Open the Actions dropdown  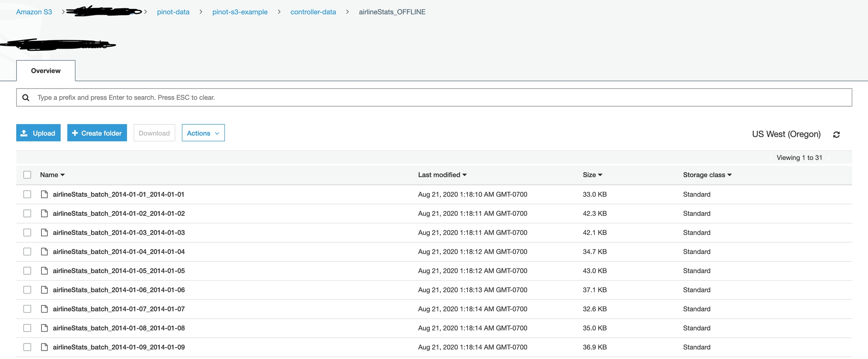coord(203,133)
